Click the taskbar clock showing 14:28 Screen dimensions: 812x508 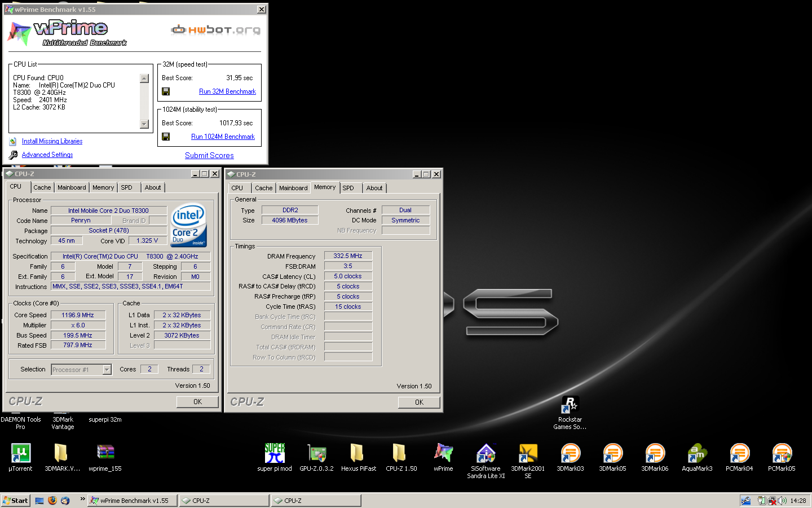(x=798, y=501)
